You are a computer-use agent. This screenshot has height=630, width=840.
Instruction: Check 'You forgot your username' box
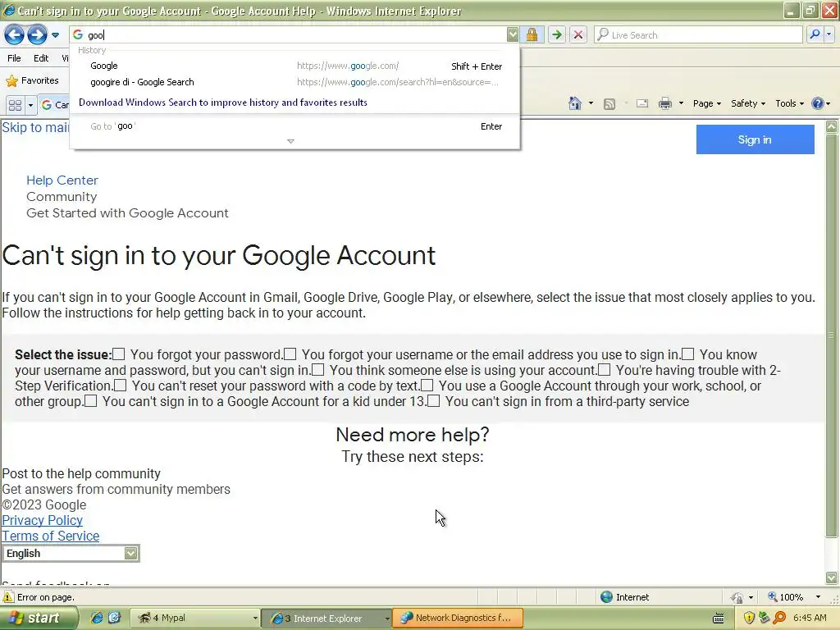[290, 354]
